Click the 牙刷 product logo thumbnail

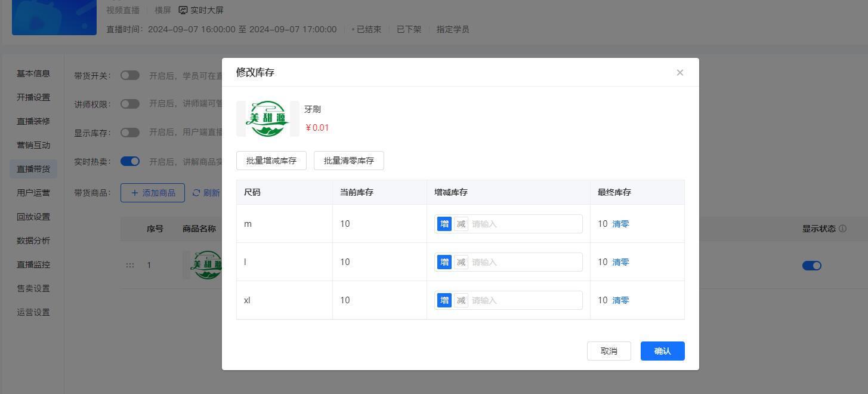[267, 119]
